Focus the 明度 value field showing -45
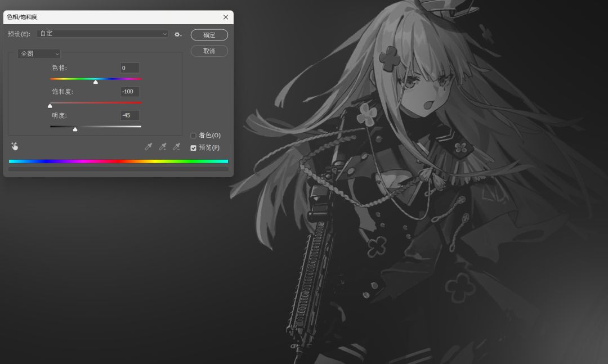608x364 pixels. pos(129,115)
